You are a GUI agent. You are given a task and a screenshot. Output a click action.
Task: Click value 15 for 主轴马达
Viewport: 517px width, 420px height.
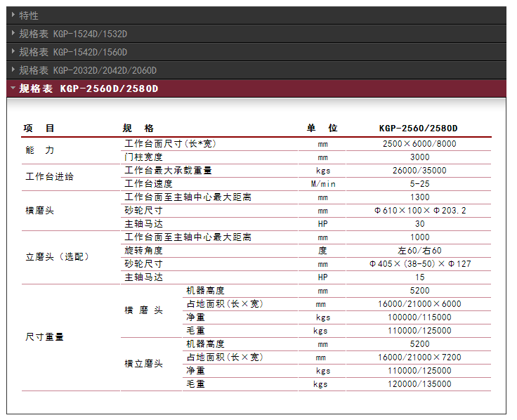click(x=420, y=277)
